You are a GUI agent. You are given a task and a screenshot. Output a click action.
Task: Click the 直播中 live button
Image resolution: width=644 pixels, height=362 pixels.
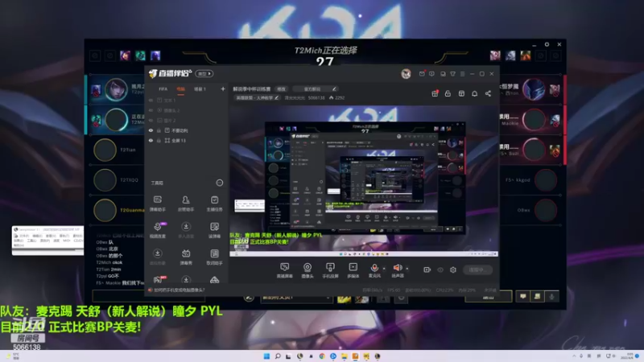(477, 269)
